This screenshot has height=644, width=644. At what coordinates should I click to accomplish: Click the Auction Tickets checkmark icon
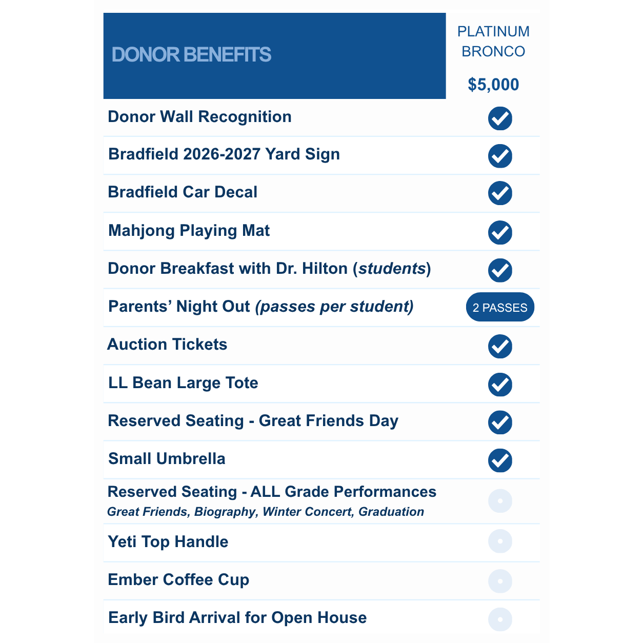click(x=500, y=347)
